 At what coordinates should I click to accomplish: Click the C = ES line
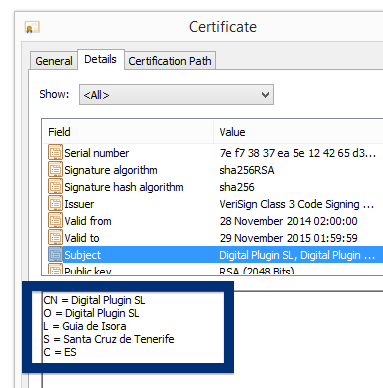(x=60, y=352)
